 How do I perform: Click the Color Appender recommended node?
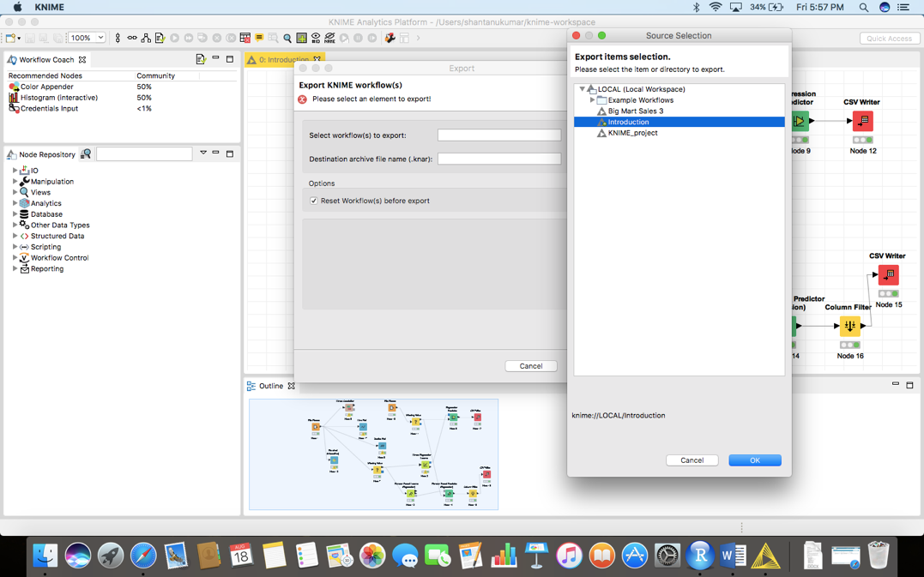tap(46, 87)
